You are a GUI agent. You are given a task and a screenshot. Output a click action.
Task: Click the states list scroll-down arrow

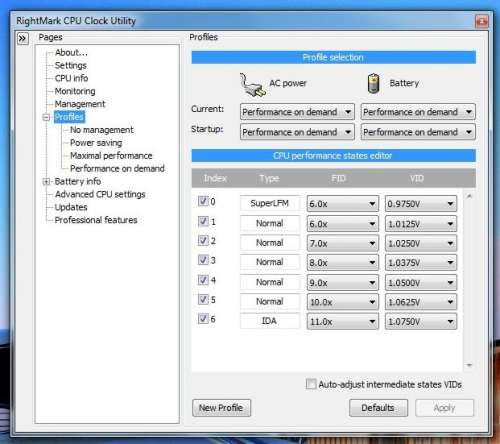pos(469,365)
